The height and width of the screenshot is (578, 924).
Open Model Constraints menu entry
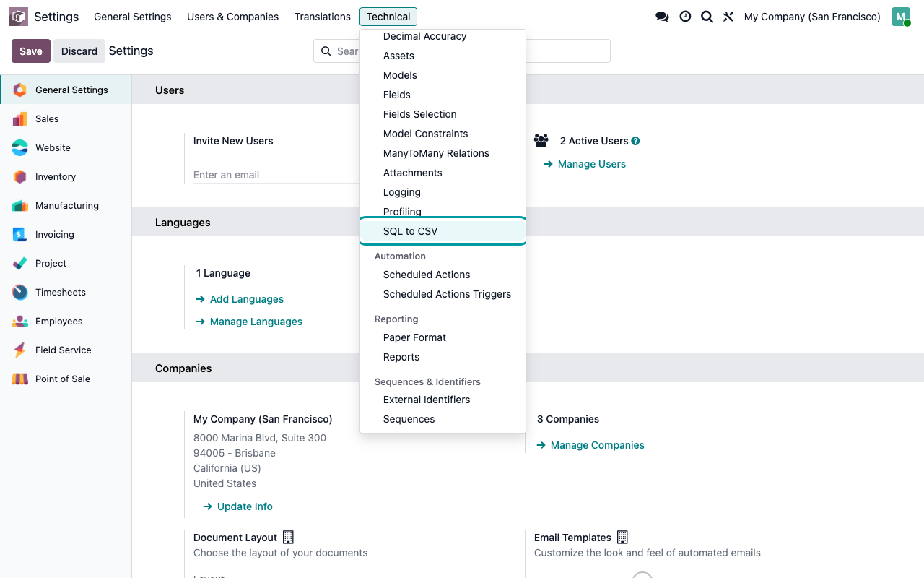443,134
